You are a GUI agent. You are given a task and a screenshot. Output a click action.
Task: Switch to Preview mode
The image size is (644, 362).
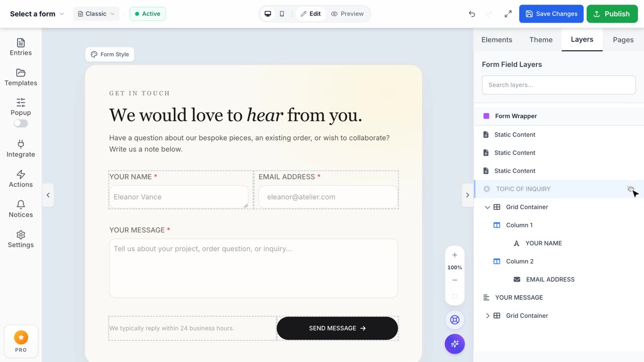[347, 14]
